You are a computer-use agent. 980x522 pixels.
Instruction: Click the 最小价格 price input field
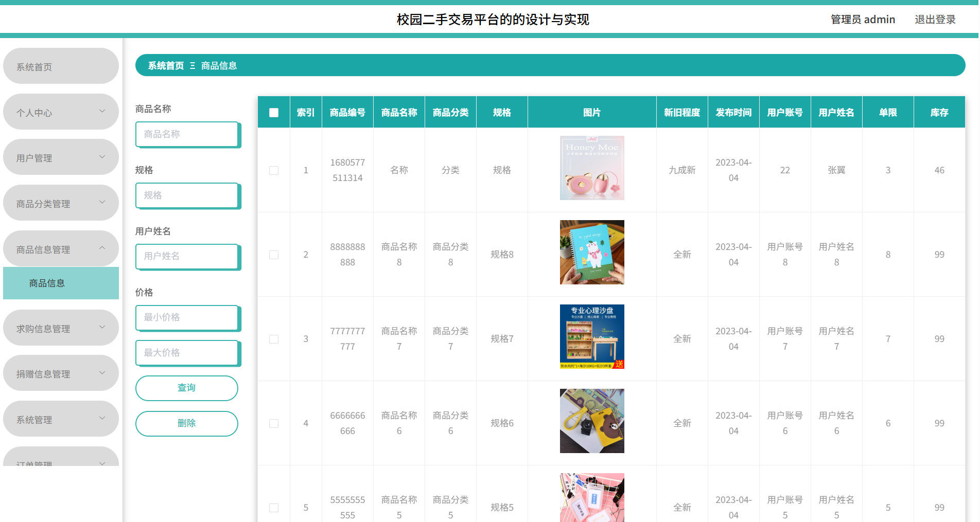(187, 318)
